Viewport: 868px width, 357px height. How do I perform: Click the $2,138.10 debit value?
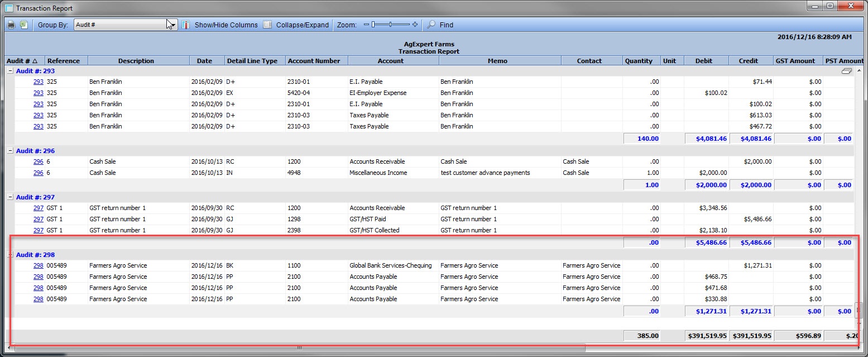[x=713, y=230]
